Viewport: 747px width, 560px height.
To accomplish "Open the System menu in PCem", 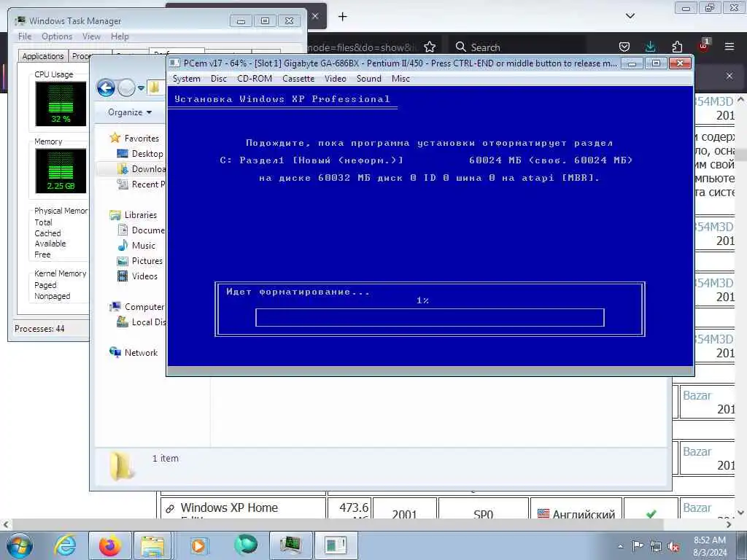I will 186,79.
